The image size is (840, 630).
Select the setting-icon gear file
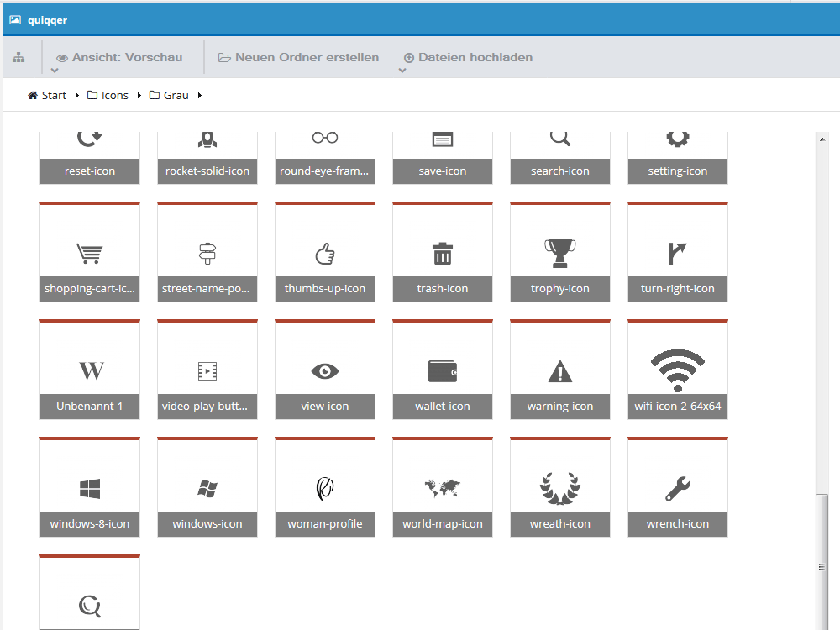pyautogui.click(x=678, y=158)
